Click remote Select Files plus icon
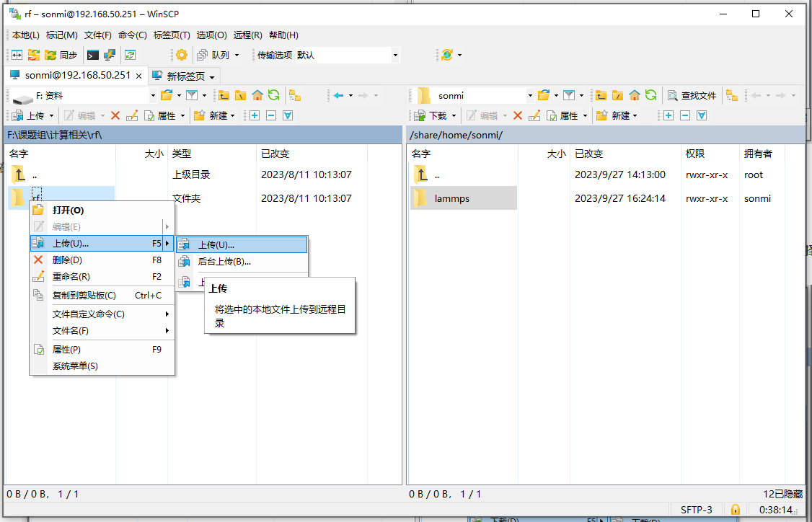This screenshot has width=812, height=522. click(x=668, y=115)
